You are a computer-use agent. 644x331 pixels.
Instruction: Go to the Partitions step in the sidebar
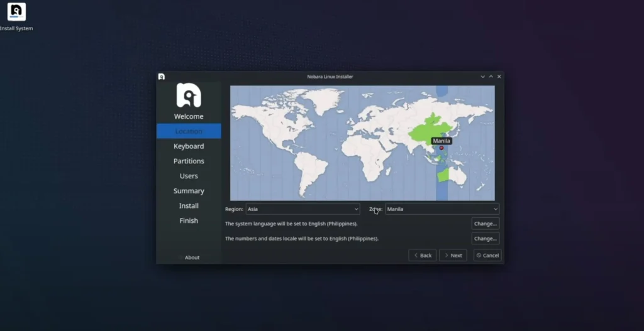point(189,161)
